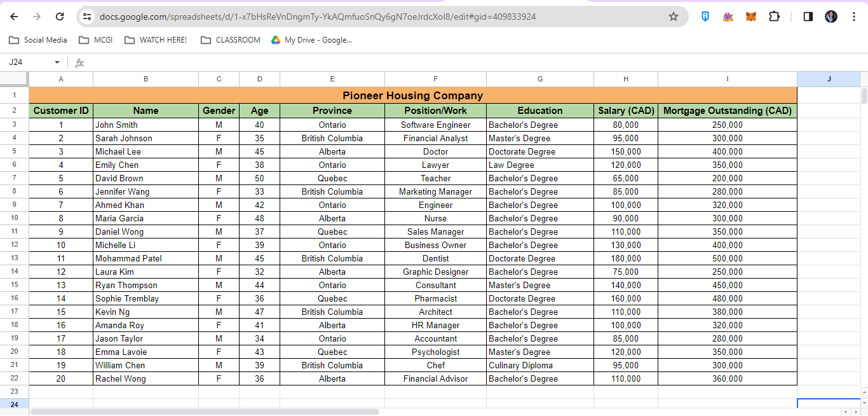Select the cell containing Rachel Wong
The image size is (868, 416).
click(146, 378)
